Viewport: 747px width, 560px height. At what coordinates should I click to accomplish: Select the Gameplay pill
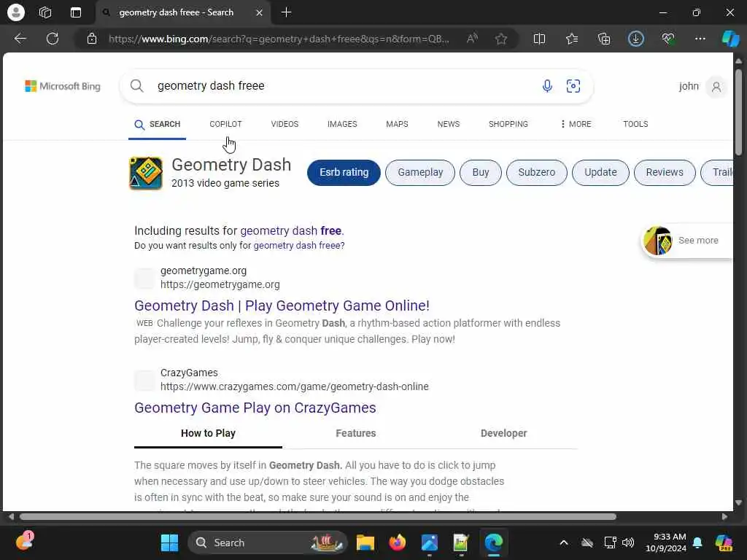click(420, 172)
